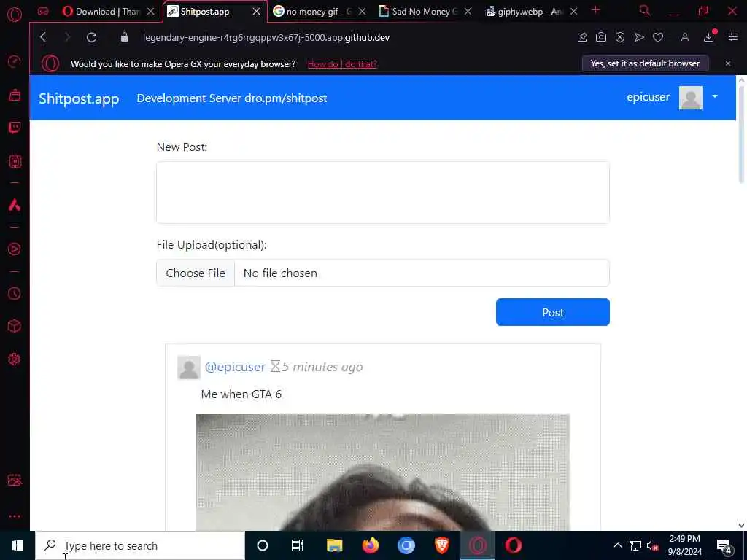Open Downloads icon in toolbar

(709, 37)
